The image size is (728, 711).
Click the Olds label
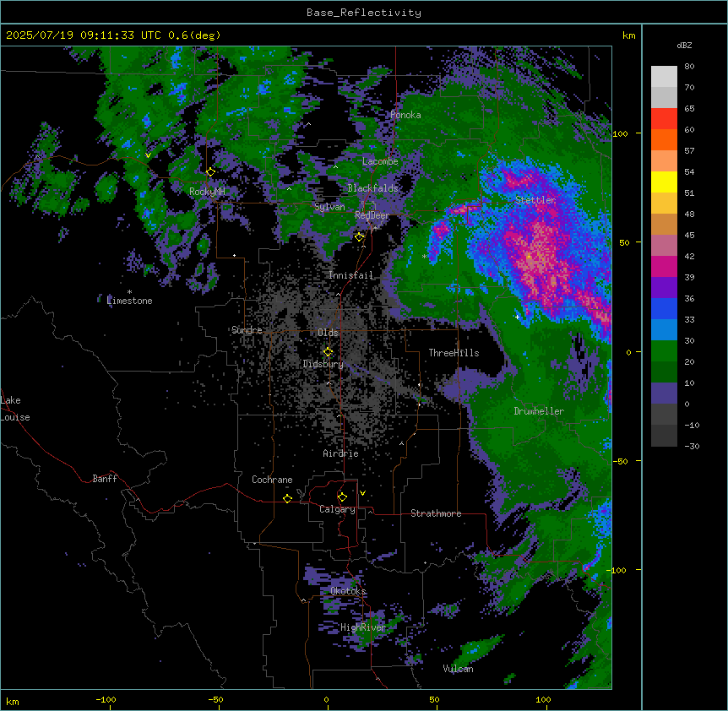click(x=328, y=333)
